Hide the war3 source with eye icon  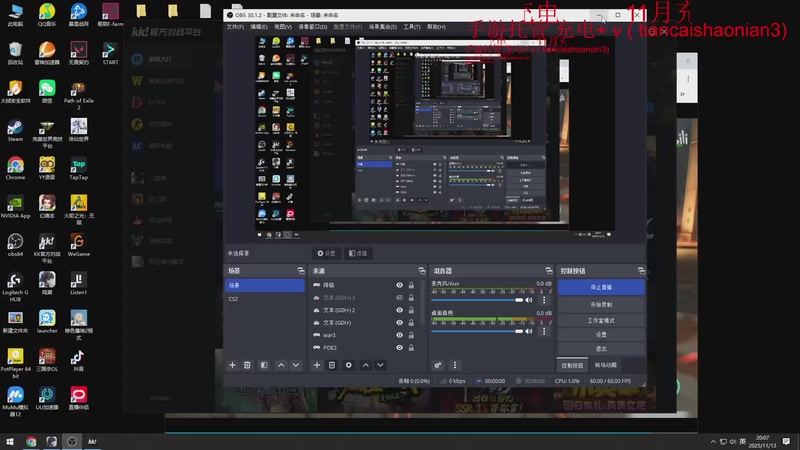pyautogui.click(x=399, y=335)
